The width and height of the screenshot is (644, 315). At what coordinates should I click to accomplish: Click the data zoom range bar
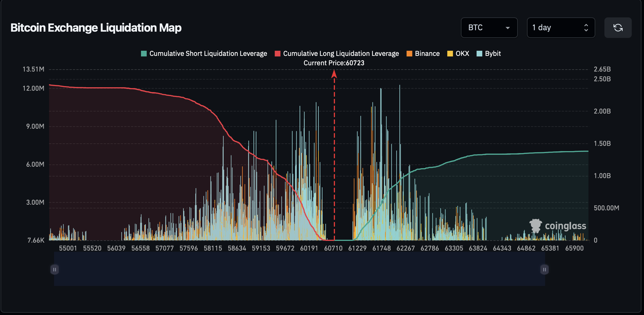coord(299,269)
